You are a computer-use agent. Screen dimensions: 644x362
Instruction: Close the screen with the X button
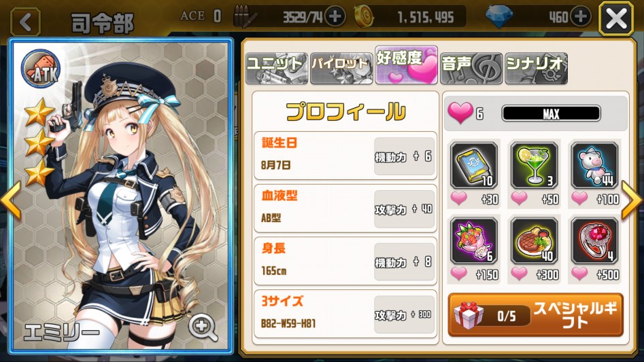[x=616, y=19]
